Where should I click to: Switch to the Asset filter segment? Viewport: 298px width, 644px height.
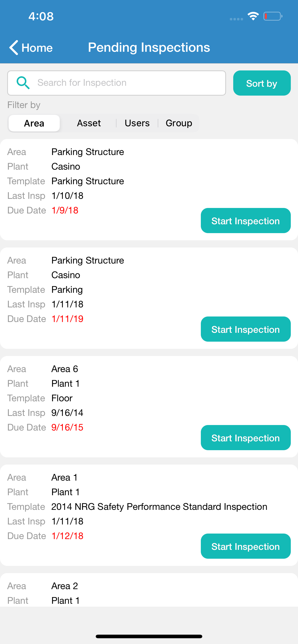click(89, 123)
